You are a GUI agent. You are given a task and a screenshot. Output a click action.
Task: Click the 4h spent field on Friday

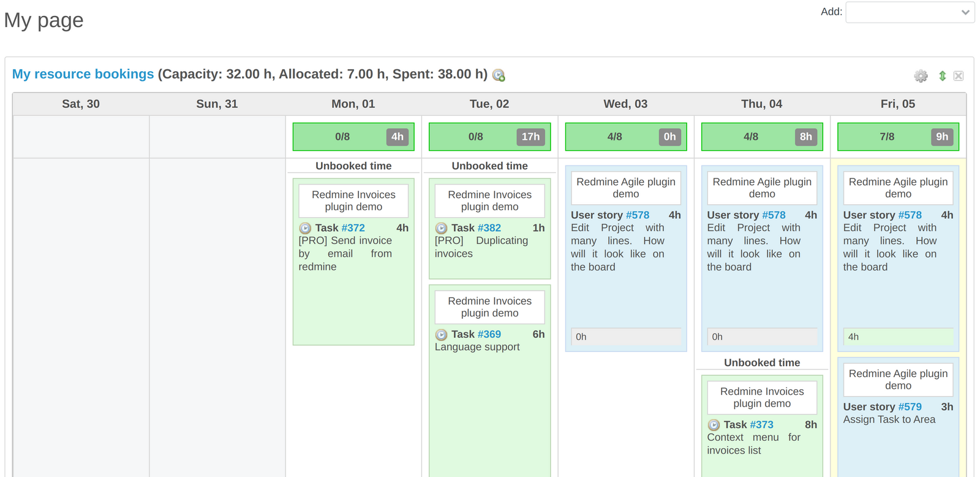point(898,337)
